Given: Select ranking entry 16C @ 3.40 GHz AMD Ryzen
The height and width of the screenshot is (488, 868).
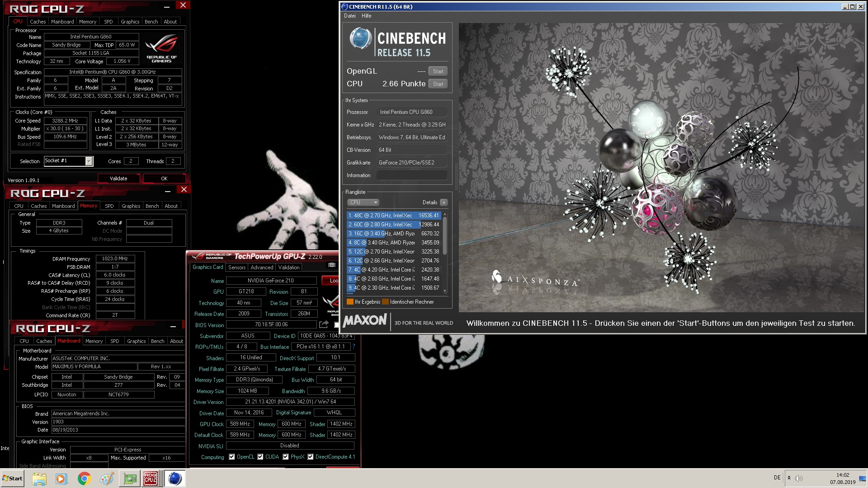Looking at the screenshot, I should pyautogui.click(x=394, y=234).
